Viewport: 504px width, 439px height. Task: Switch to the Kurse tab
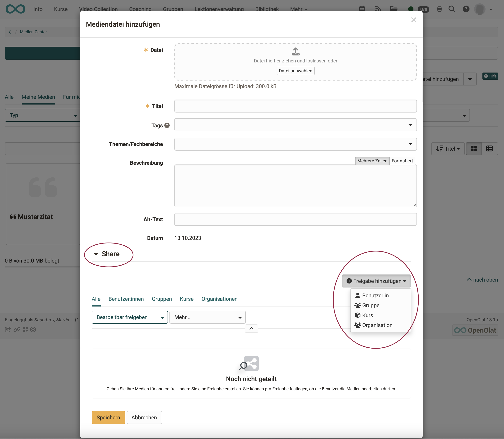click(x=186, y=299)
